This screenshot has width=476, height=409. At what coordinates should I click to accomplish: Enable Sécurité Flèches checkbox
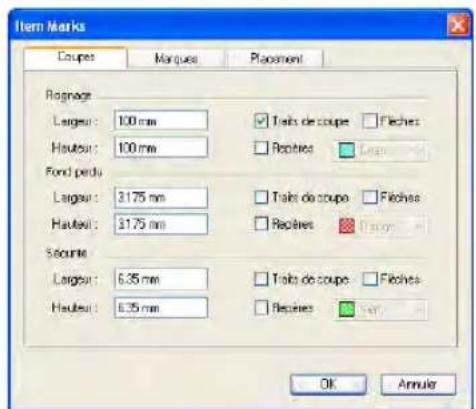click(370, 279)
